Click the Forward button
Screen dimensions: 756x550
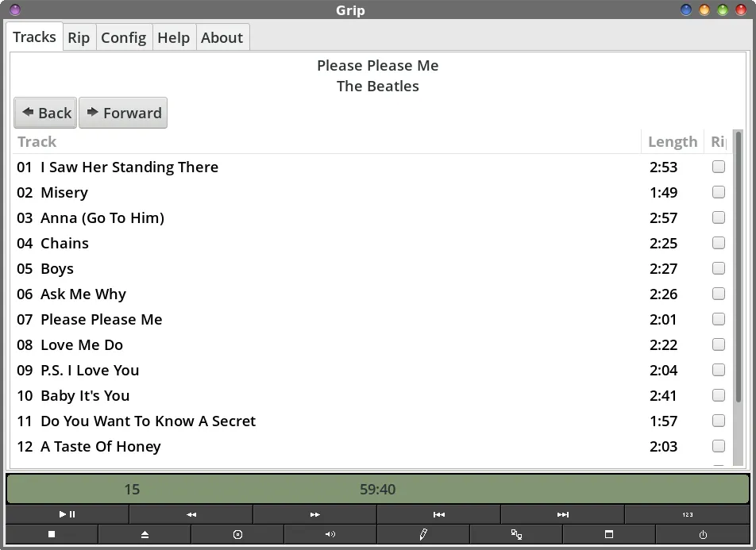coord(123,113)
